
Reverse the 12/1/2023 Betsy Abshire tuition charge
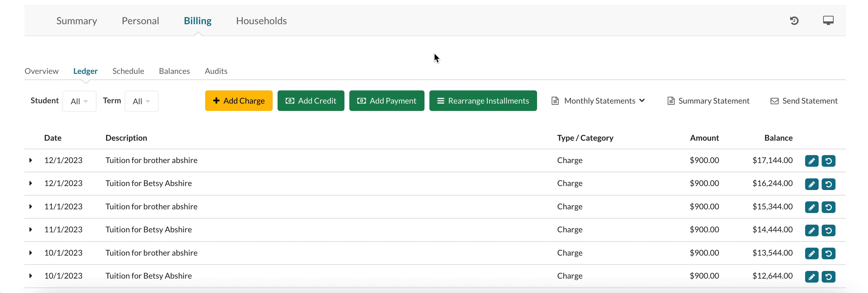(x=828, y=184)
